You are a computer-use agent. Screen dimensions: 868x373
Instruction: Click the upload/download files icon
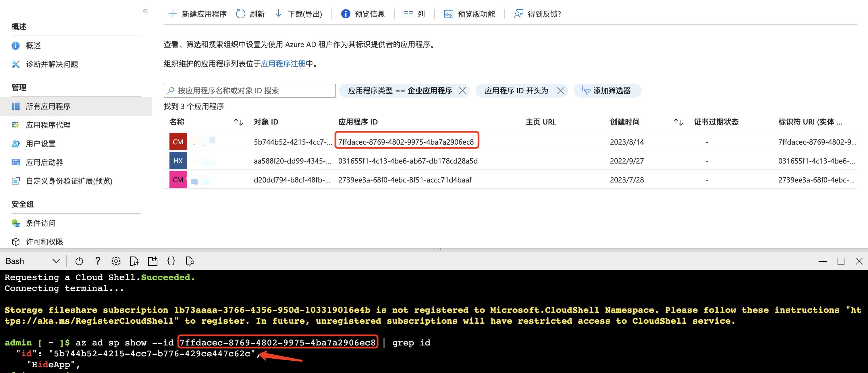pos(134,261)
